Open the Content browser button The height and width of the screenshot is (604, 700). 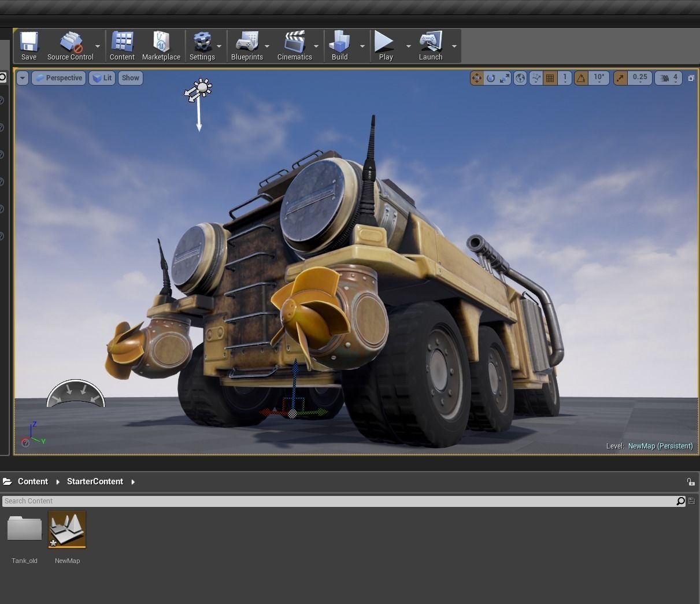click(x=122, y=46)
